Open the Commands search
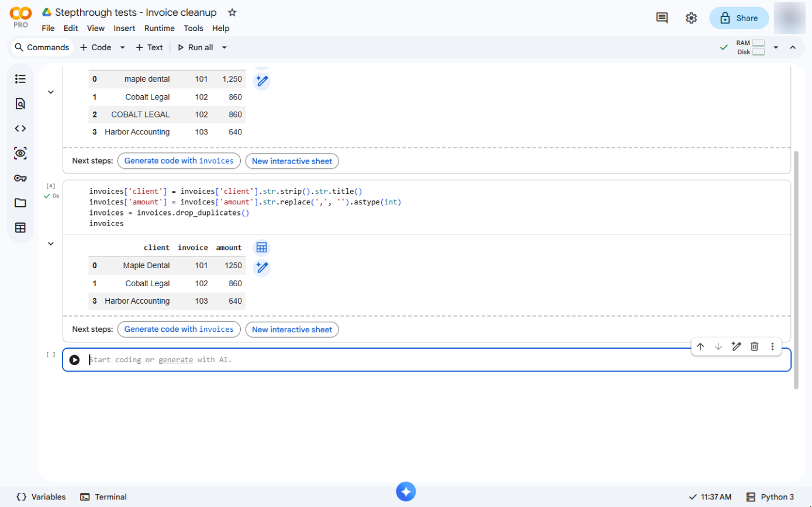 pyautogui.click(x=42, y=47)
